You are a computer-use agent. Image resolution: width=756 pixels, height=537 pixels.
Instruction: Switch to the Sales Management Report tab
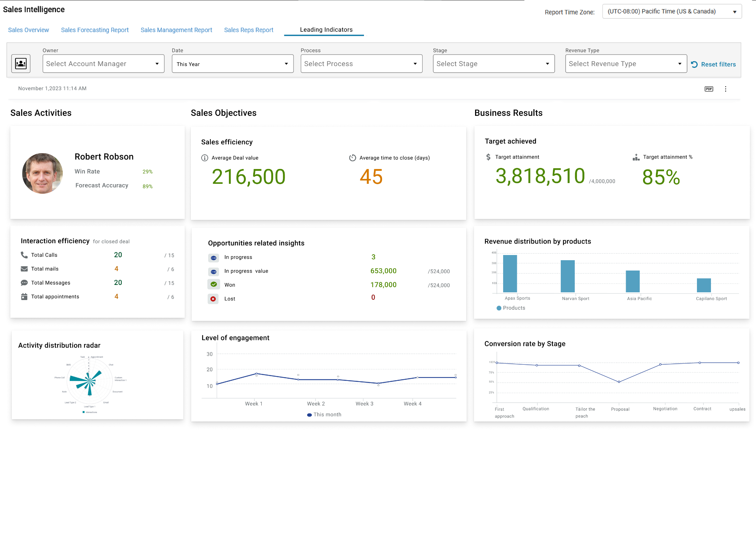click(x=176, y=30)
